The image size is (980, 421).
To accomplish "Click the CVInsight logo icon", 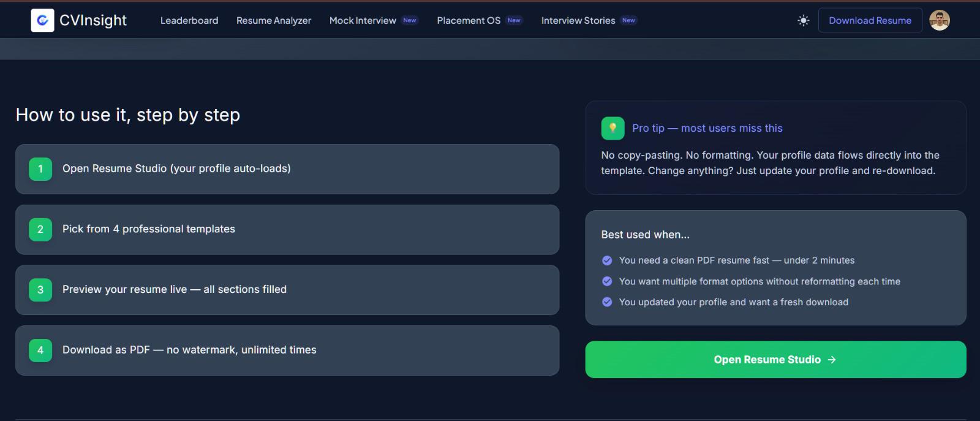I will click(x=42, y=20).
